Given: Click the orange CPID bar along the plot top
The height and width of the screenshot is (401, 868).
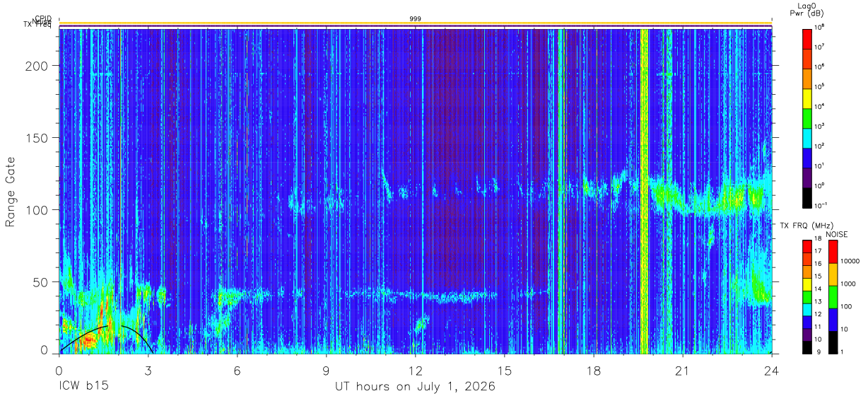Looking at the screenshot, I should (x=416, y=23).
